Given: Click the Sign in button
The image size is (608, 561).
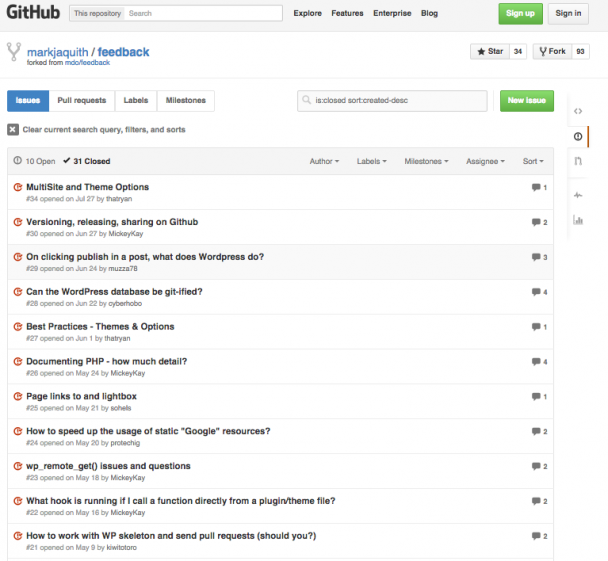Looking at the screenshot, I should pos(568,14).
